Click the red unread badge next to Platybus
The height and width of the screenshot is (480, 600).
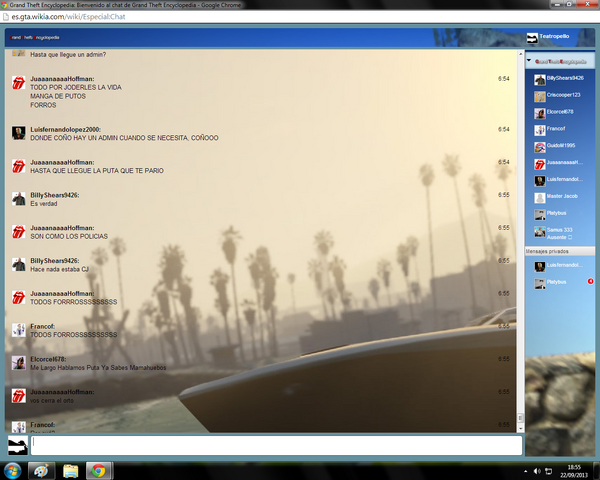click(x=590, y=281)
